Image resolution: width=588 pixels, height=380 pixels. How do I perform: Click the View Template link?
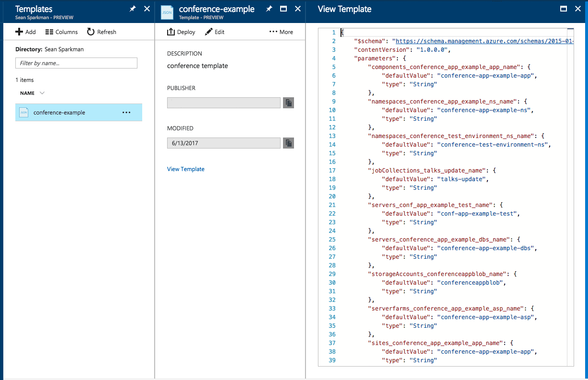(186, 169)
